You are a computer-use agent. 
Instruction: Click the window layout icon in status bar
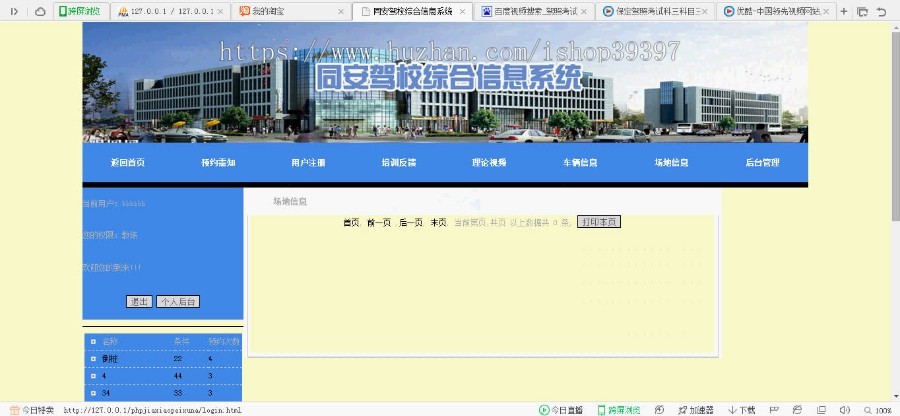click(821, 410)
